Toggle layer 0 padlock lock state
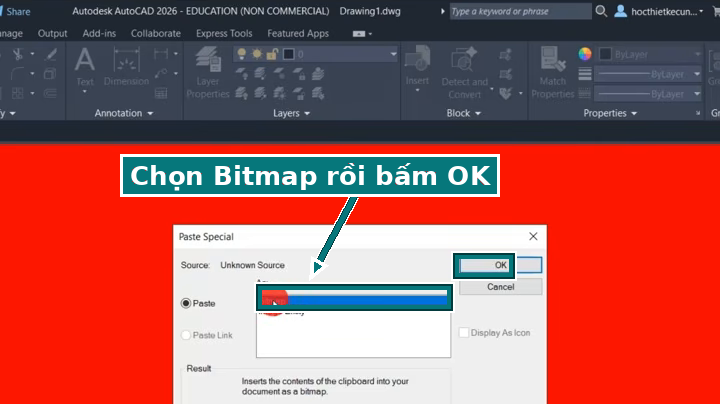 point(272,54)
